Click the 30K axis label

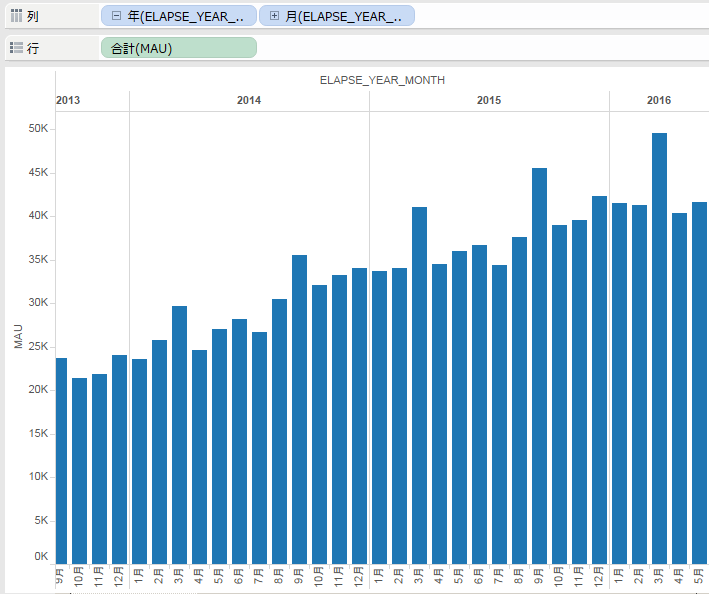point(38,302)
